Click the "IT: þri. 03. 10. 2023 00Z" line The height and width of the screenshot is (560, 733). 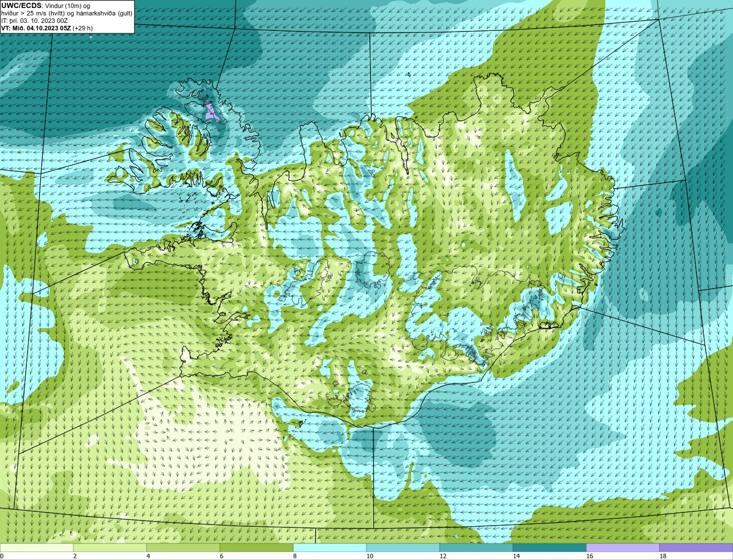pos(36,21)
